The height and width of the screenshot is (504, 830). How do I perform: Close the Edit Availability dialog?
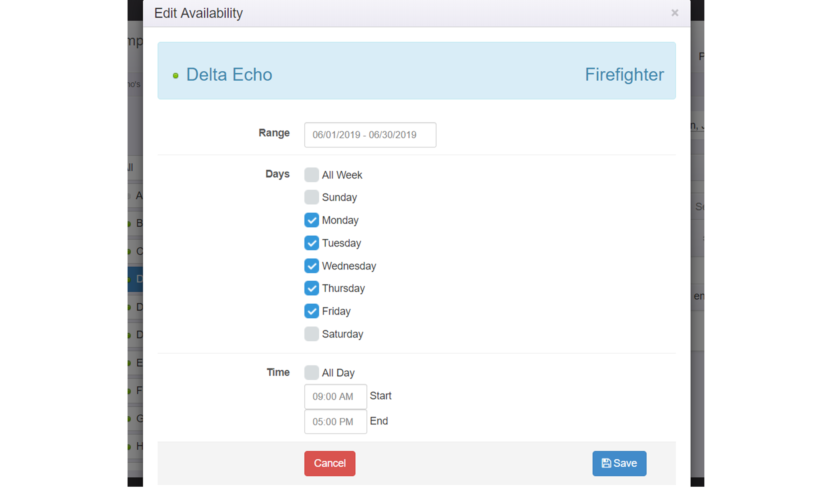(674, 13)
